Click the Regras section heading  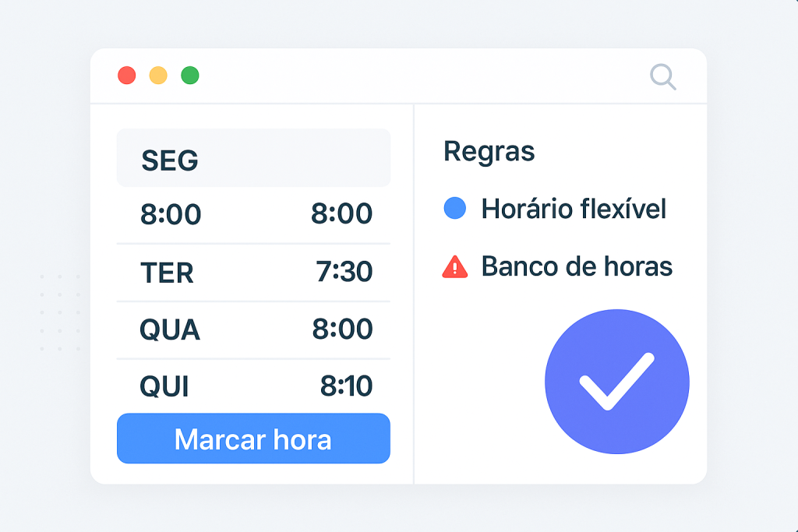(x=489, y=151)
